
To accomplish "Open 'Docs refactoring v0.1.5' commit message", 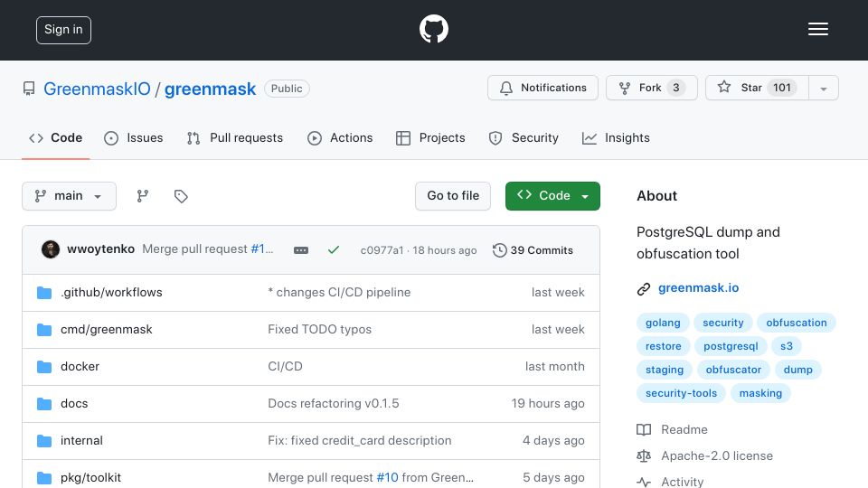I will (334, 403).
